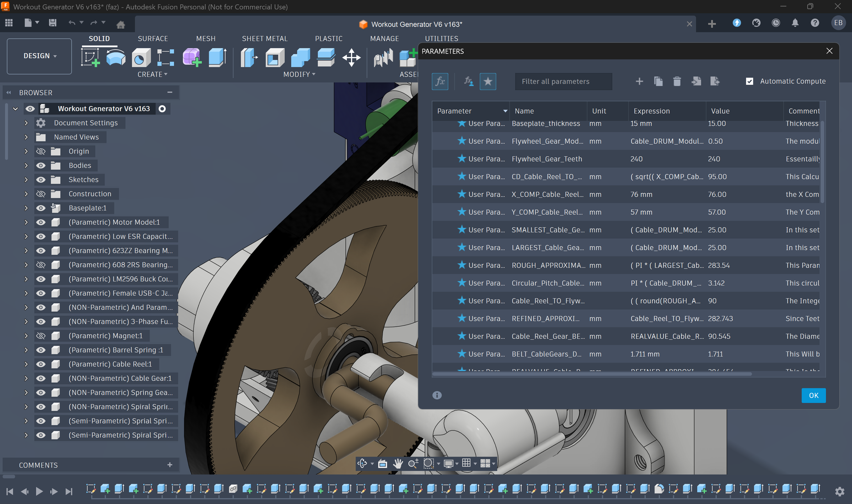Add a new user parameter with plus icon
The width and height of the screenshot is (852, 504).
point(639,81)
